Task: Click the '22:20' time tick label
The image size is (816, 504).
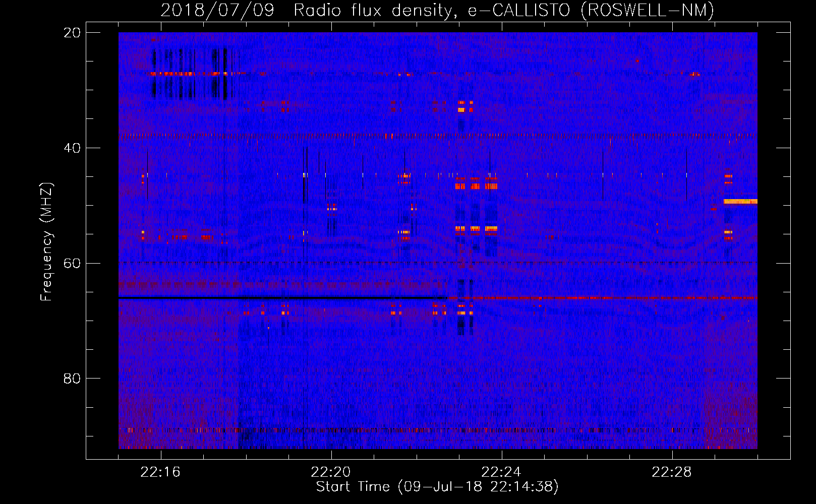Action: [331, 472]
